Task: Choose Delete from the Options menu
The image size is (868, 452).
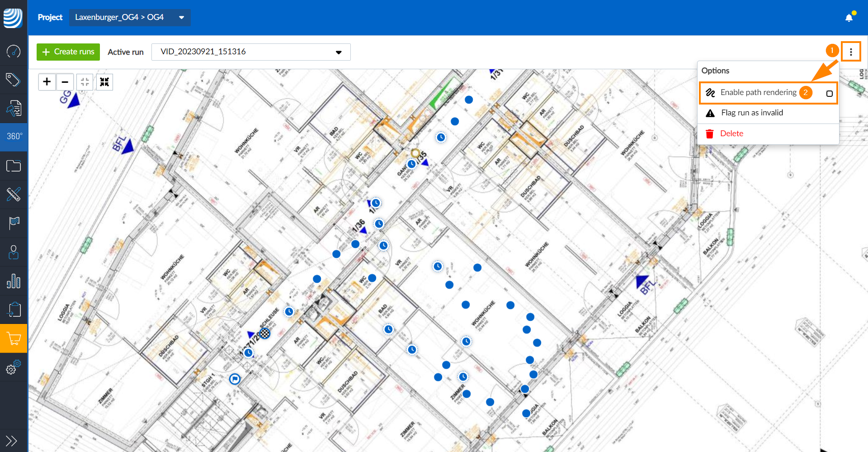Action: 731,133
